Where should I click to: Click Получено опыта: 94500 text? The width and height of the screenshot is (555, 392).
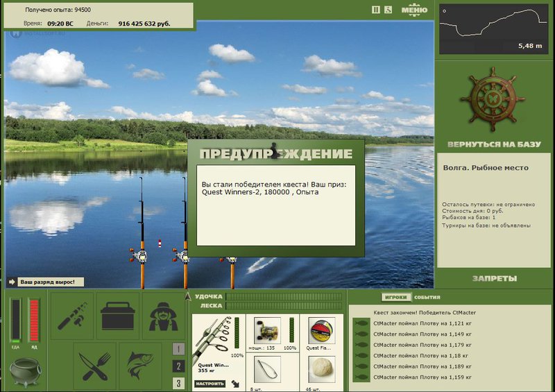point(58,10)
